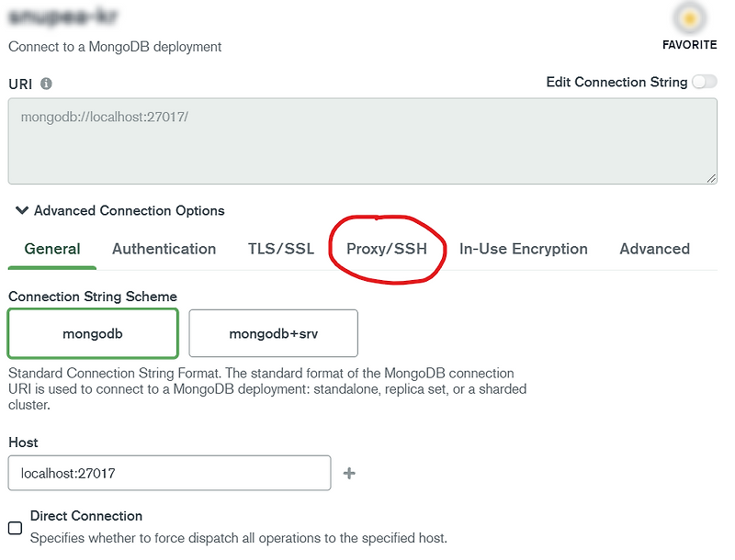Select the mongodb connection scheme

pos(93,333)
